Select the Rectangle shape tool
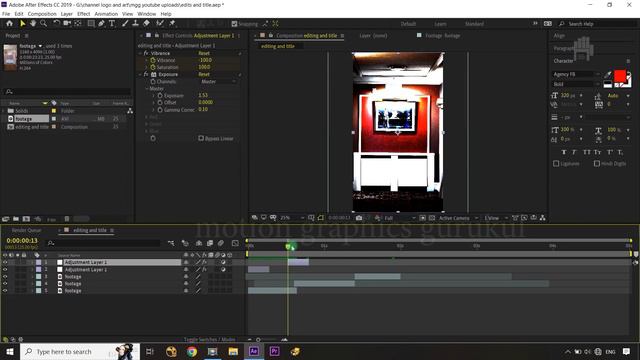The image size is (640, 360). click(x=91, y=24)
